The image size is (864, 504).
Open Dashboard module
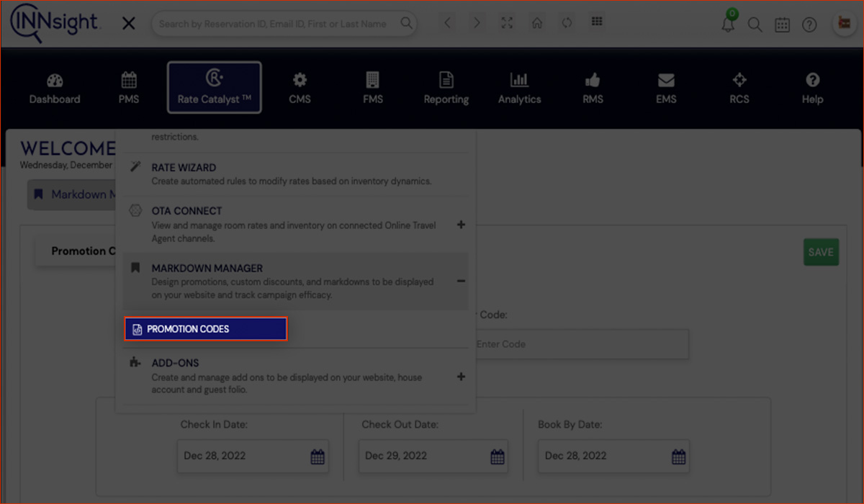55,88
